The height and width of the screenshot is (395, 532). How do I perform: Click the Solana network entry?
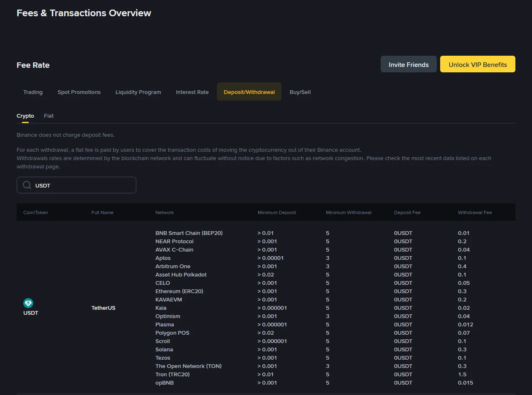pos(164,350)
